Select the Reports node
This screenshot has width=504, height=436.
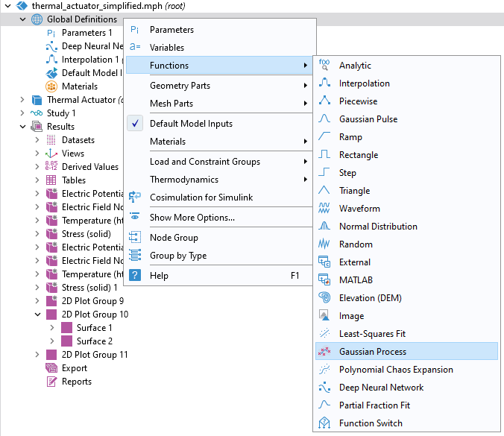[77, 382]
